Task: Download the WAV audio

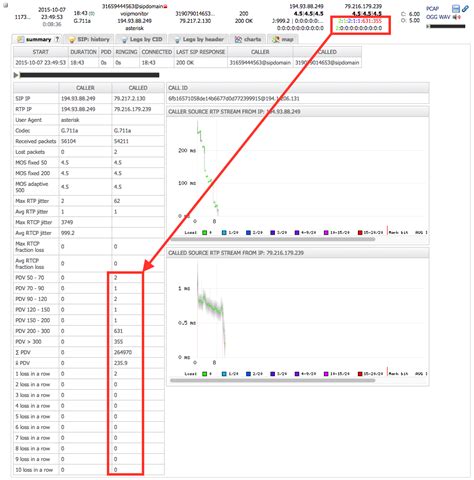Action: tap(445, 17)
